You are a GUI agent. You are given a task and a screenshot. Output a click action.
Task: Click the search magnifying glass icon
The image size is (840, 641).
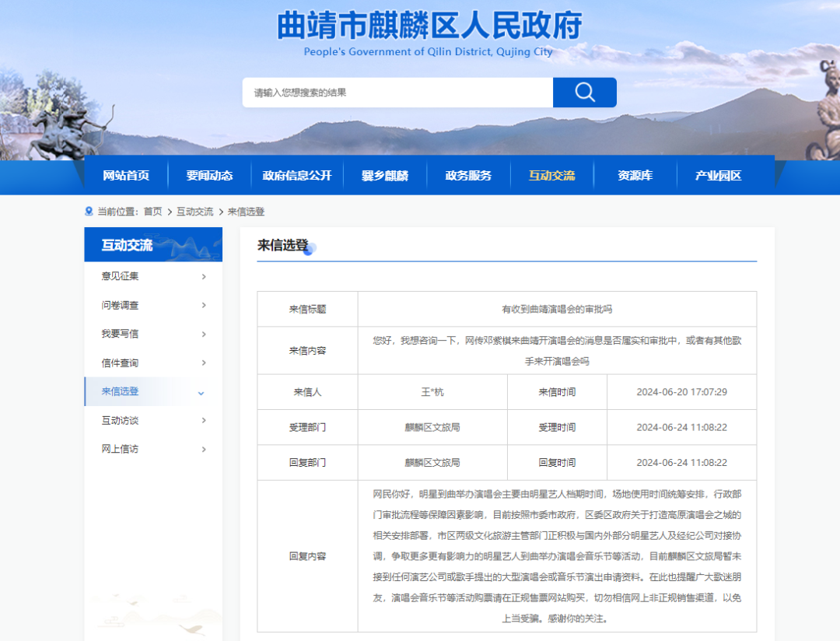[584, 92]
